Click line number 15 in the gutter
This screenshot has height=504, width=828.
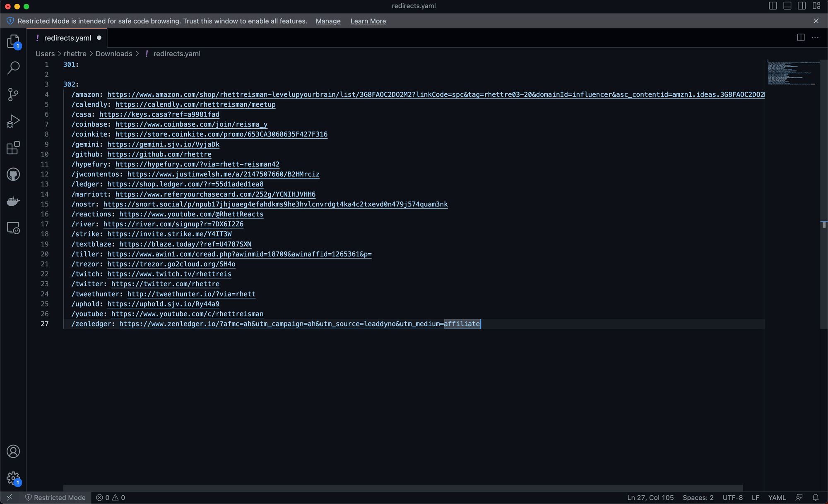45,204
